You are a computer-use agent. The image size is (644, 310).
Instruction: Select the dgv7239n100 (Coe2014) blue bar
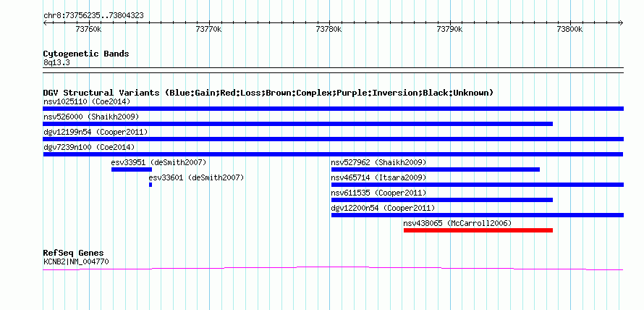tap(333, 154)
